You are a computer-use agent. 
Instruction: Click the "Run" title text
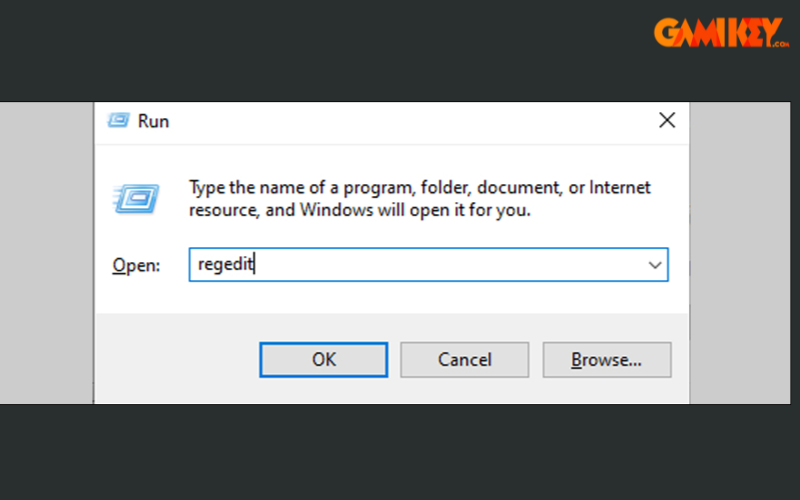click(x=153, y=121)
